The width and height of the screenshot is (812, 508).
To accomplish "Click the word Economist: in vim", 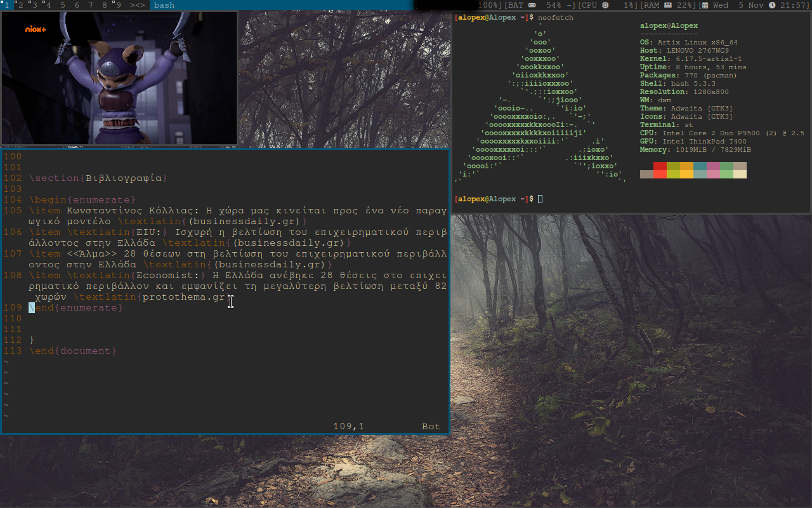I will (x=168, y=276).
